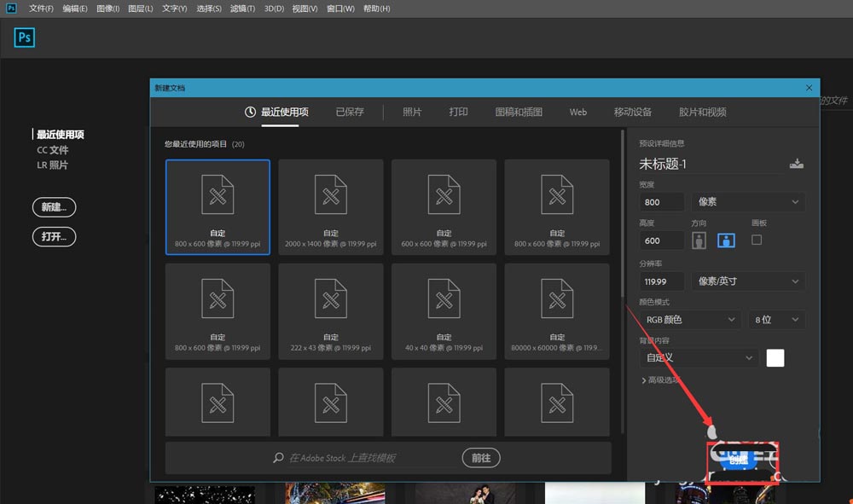Switch to the 打印 tab
The height and width of the screenshot is (504, 853).
(x=458, y=112)
